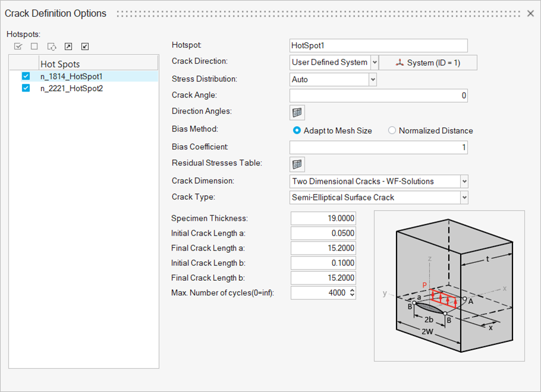Image resolution: width=541 pixels, height=392 pixels.
Task: Click the invert hotspot selection icon
Action: (52, 46)
